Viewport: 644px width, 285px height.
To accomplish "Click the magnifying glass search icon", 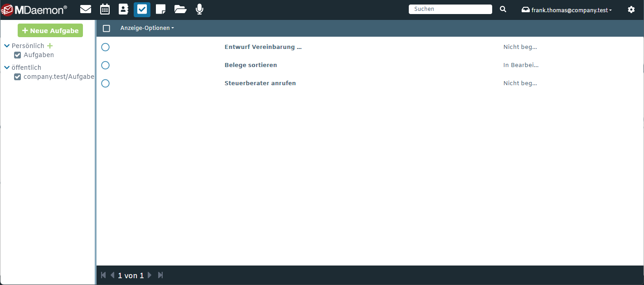I will coord(503,9).
